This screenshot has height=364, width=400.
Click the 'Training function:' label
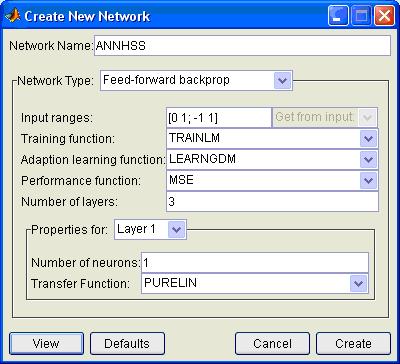click(x=68, y=139)
